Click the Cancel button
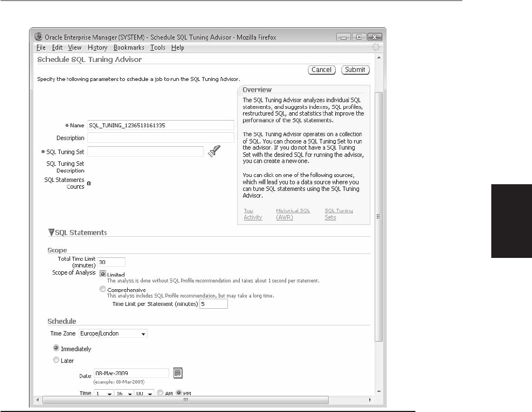The height and width of the screenshot is (412, 532). click(322, 70)
